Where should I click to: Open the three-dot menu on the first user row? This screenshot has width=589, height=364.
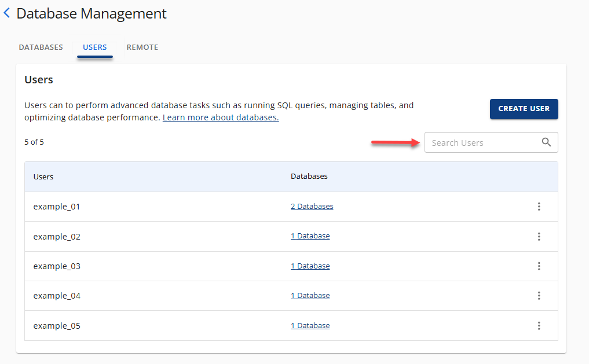point(539,206)
